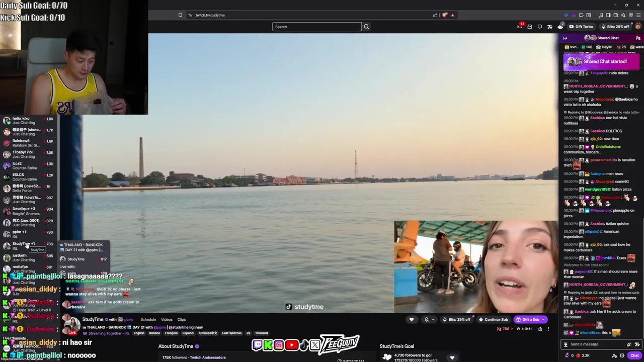The width and height of the screenshot is (644, 362).
Task: Toggle the browser sidebar panel icon
Action: click(608, 15)
